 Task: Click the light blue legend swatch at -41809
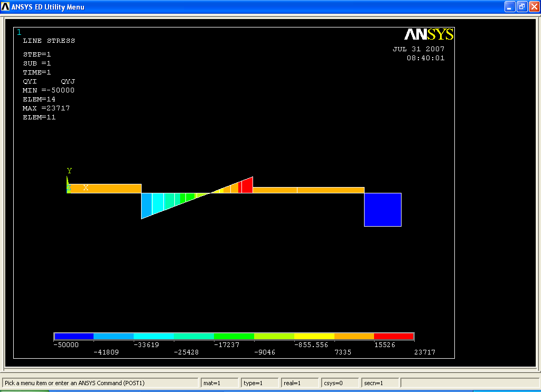tap(114, 336)
